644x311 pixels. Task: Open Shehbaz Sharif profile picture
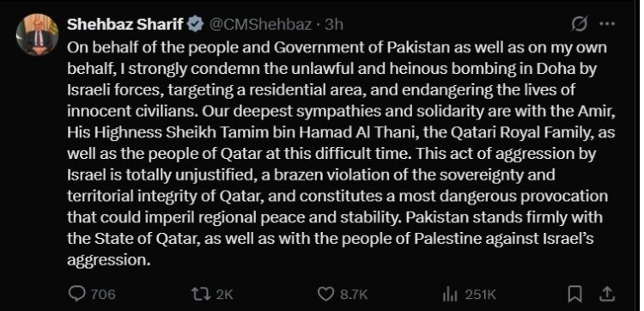pyautogui.click(x=38, y=34)
